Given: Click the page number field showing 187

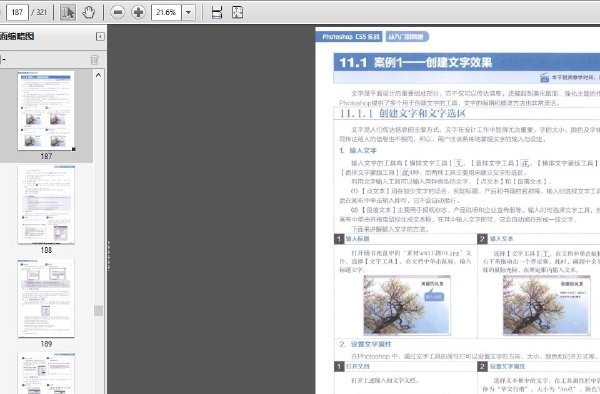Looking at the screenshot, I should 17,12.
